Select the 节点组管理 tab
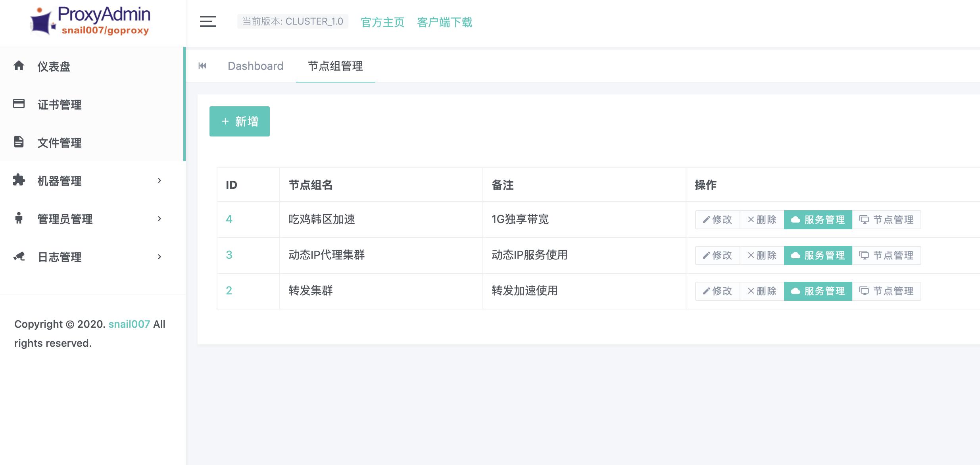Viewport: 980px width, 465px height. pos(335,66)
